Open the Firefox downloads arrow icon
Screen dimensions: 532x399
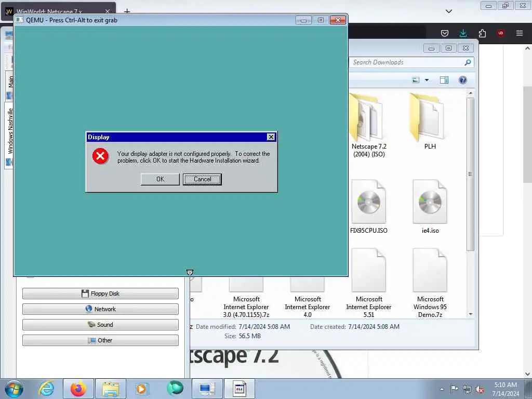(463, 33)
